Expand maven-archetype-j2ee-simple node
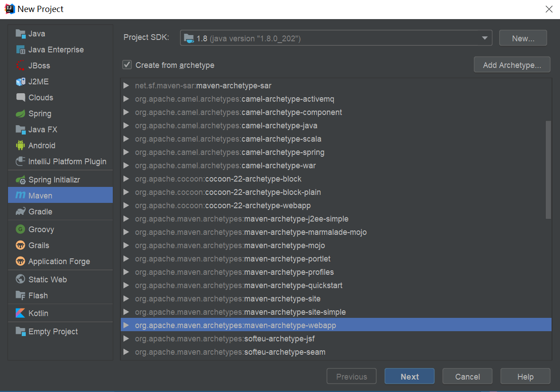Image resolution: width=560 pixels, height=392 pixels. click(126, 219)
